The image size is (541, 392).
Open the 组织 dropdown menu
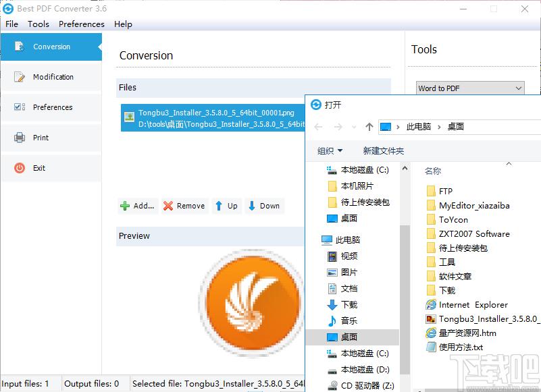pos(330,150)
